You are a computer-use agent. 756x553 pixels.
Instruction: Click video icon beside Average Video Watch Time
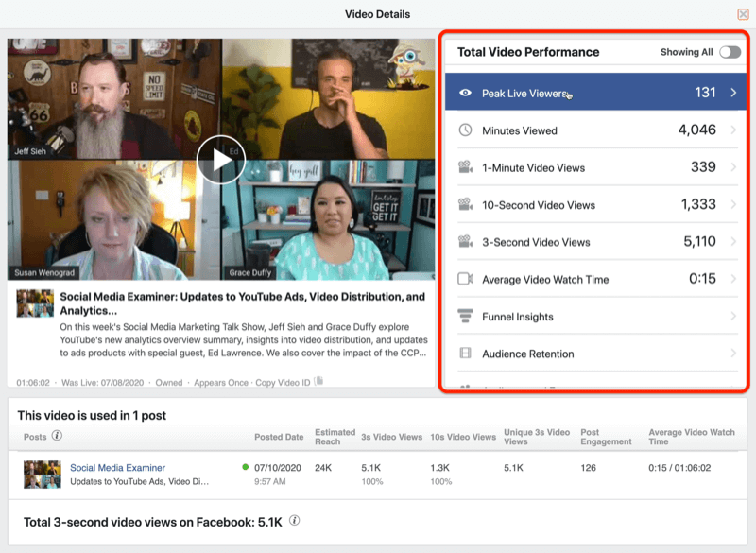click(465, 279)
